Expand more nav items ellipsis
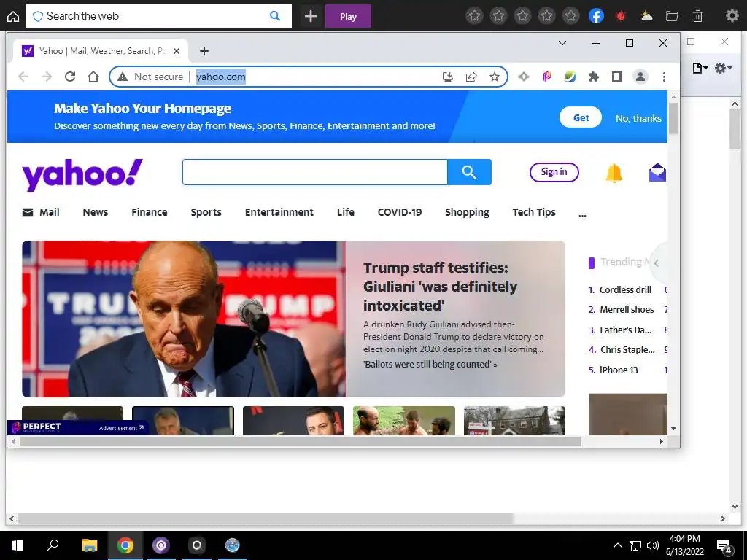Image resolution: width=747 pixels, height=560 pixels. (582, 214)
